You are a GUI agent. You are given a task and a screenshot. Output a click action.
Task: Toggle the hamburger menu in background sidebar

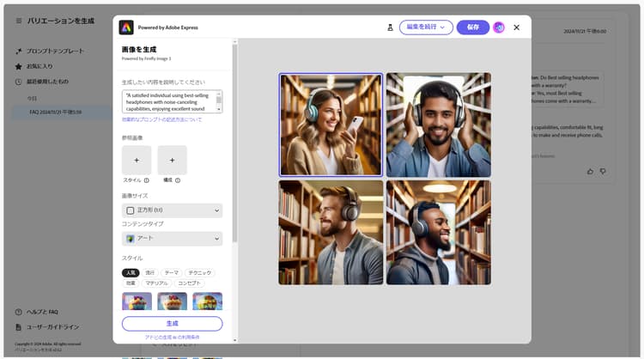pos(19,21)
